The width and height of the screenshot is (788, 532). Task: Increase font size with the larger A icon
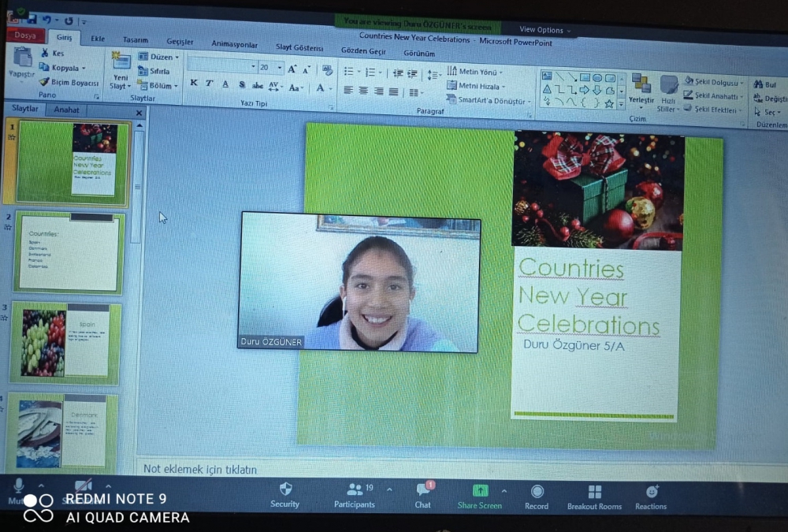[x=292, y=69]
